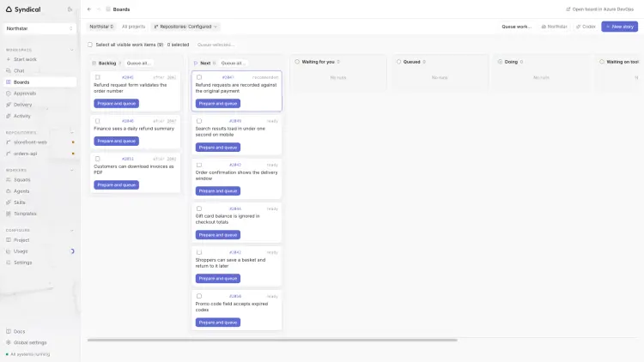This screenshot has width=644, height=362.
Task: Open Templates page label in sidebar
Action: point(25,214)
